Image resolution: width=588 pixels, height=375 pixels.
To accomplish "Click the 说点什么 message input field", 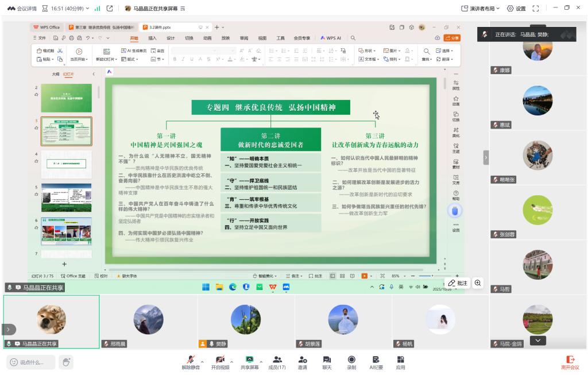I will point(32,362).
